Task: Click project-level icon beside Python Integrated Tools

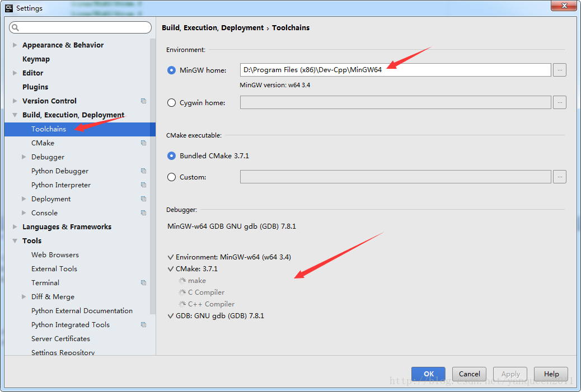Action: click(x=143, y=325)
